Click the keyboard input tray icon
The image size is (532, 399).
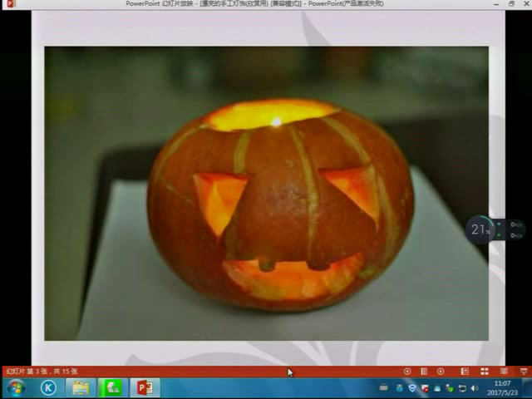click(x=384, y=388)
